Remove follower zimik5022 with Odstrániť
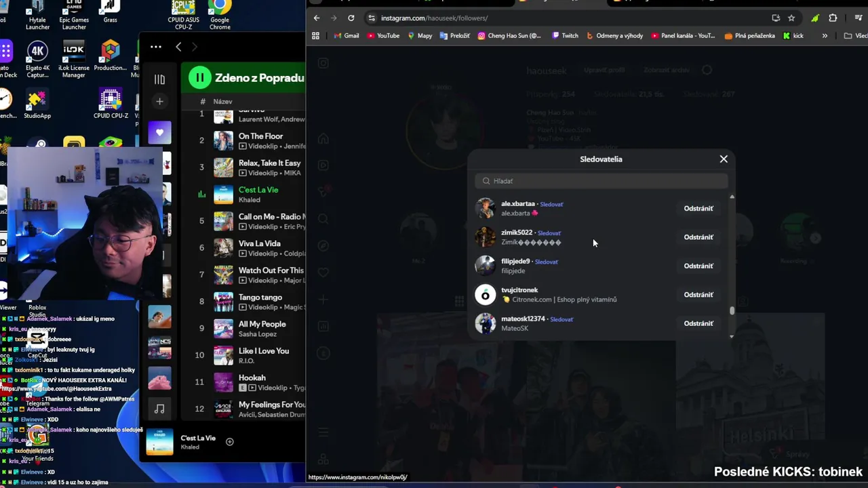 [698, 237]
